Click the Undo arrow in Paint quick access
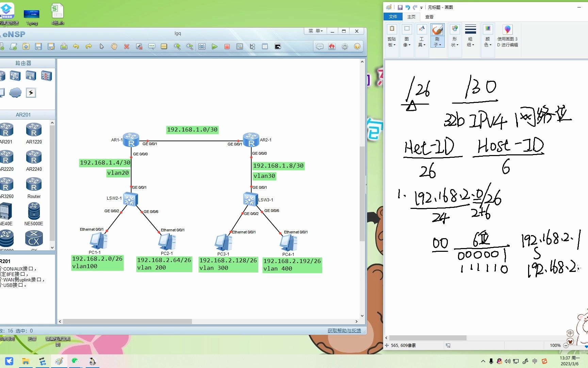 407,7
